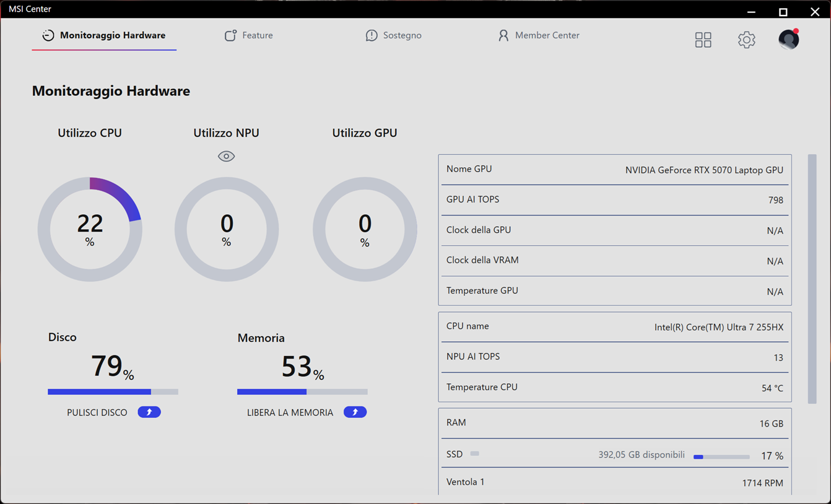Close the MSI Center window
The image size is (831, 504).
(x=815, y=11)
